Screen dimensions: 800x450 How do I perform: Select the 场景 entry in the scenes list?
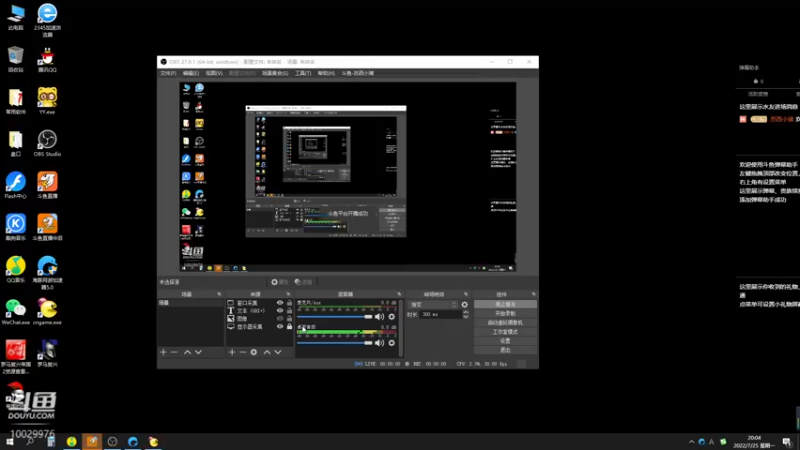(190, 303)
